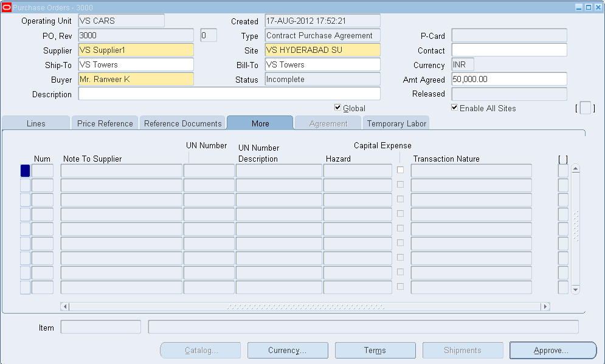Click the Oracle logo in the title bar
This screenshot has width=605, height=364.
[7, 7]
